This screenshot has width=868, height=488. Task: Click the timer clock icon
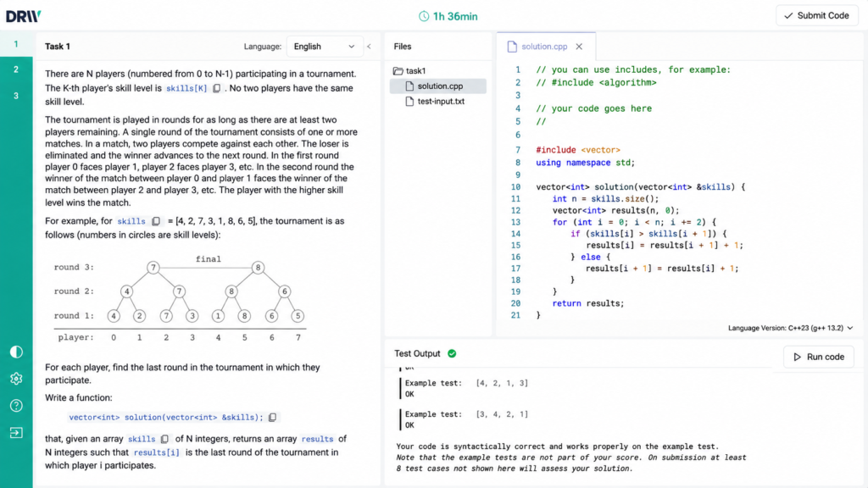pos(424,17)
